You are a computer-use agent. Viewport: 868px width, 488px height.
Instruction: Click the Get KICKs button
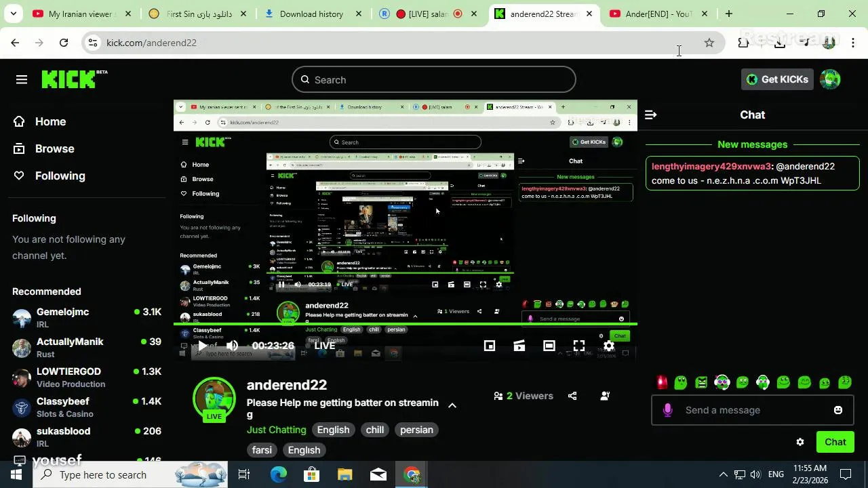(777, 79)
